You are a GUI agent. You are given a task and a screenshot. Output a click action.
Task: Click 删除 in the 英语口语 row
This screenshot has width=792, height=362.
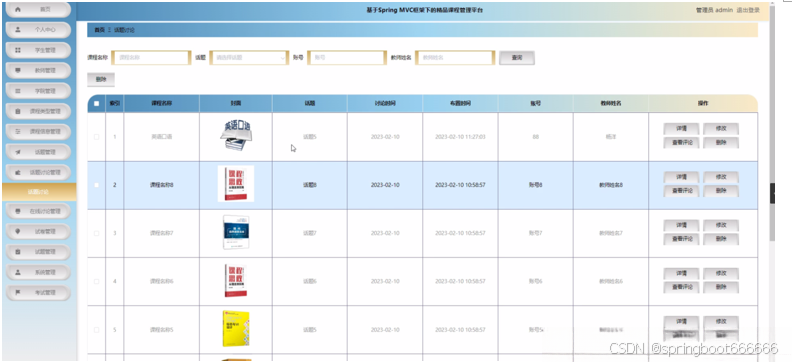[721, 143]
